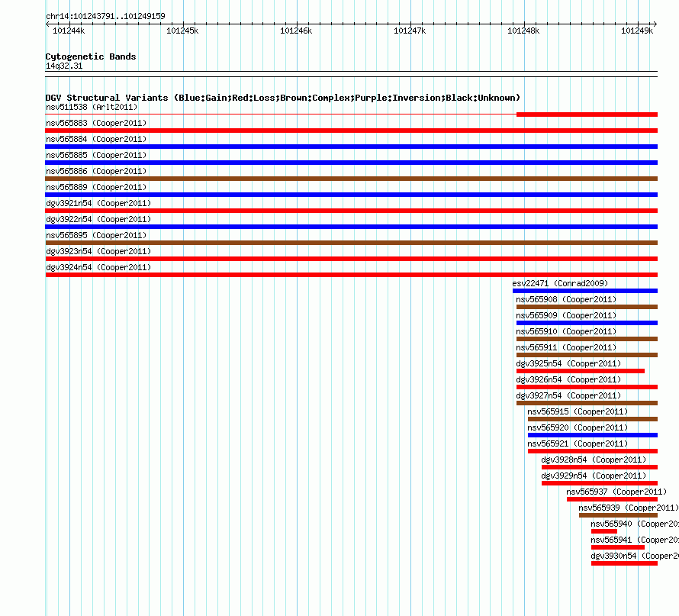
Task: Open the nsv565941 variant label
Action: point(635,540)
